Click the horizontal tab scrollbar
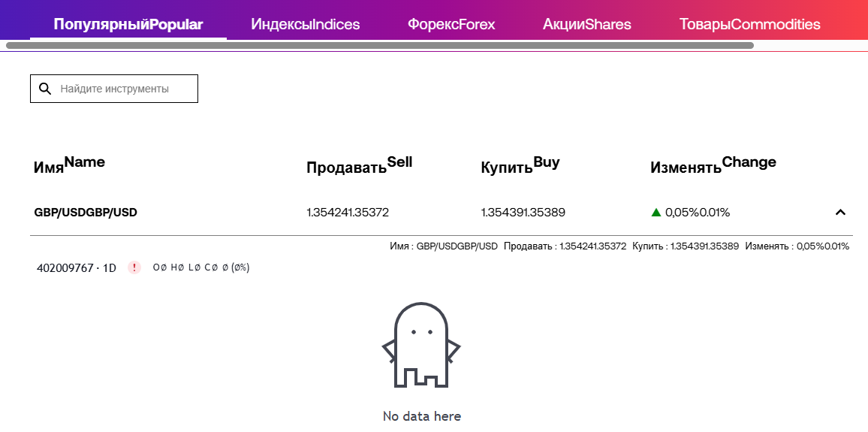Viewport: 868px width, 432px height. click(380, 45)
